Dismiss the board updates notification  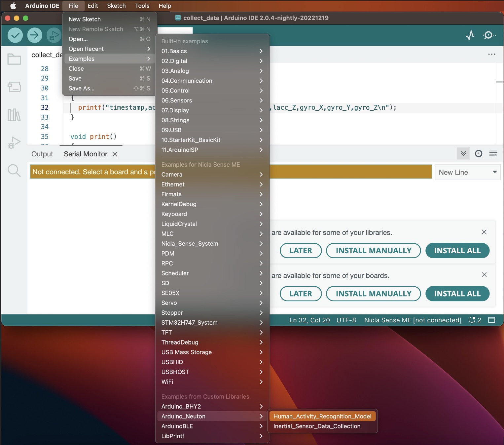484,275
